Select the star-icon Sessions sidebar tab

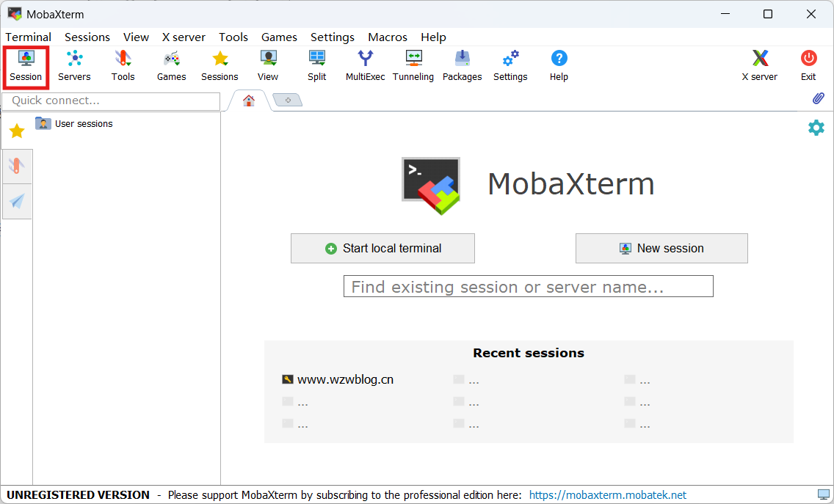point(16,131)
